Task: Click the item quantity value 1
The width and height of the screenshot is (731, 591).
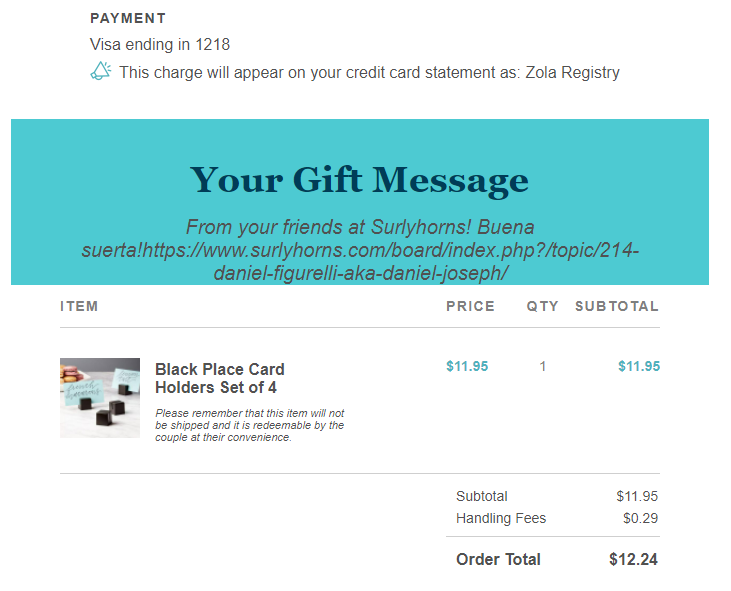Action: 543,366
